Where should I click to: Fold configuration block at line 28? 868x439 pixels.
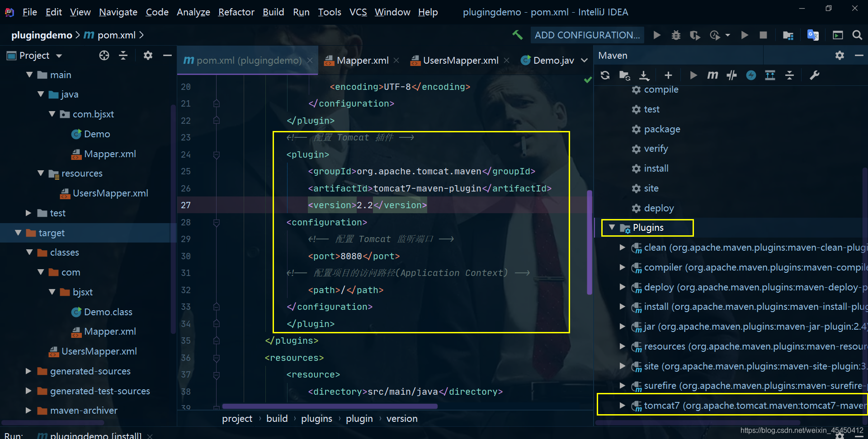click(216, 222)
